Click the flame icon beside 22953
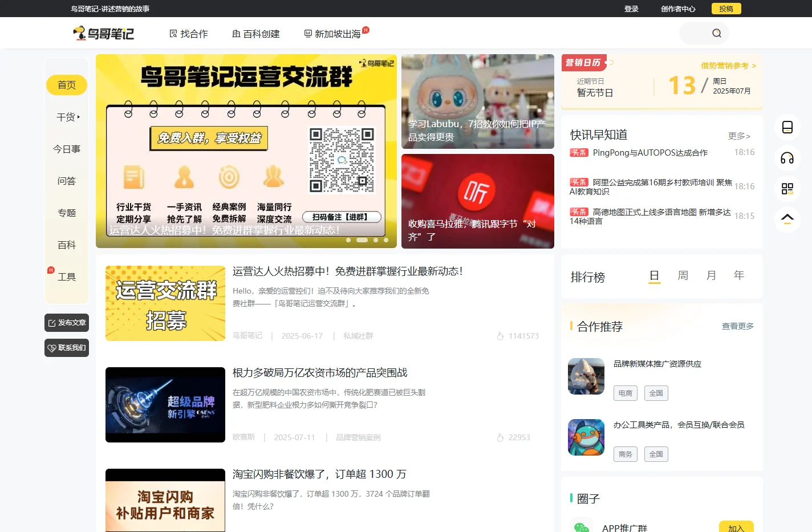This screenshot has height=532, width=812. [500, 437]
